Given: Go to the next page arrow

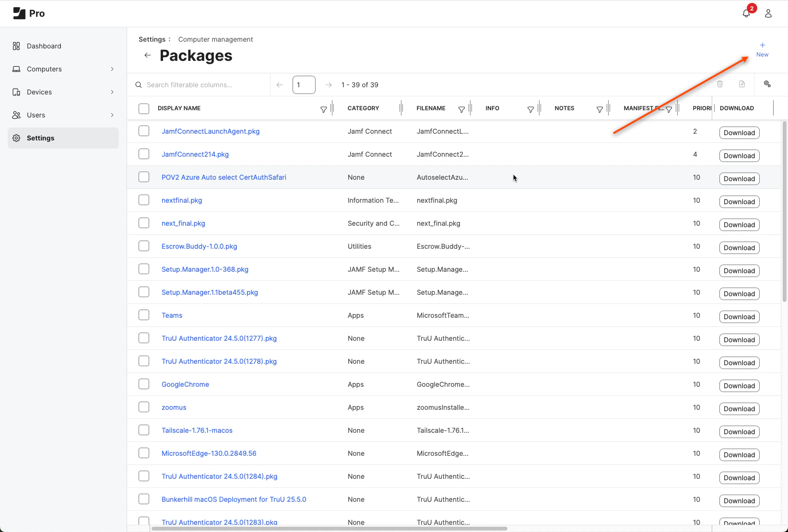Looking at the screenshot, I should point(329,85).
